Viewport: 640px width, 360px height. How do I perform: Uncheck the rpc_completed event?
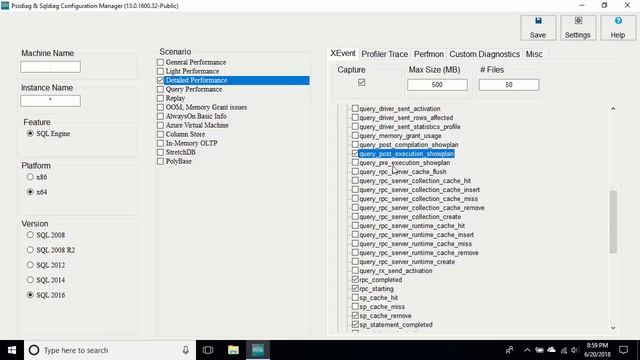pyautogui.click(x=355, y=280)
